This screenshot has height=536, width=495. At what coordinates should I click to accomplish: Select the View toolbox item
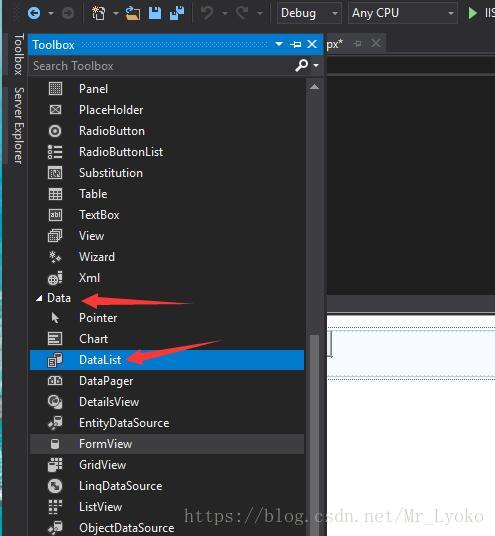pos(167,236)
